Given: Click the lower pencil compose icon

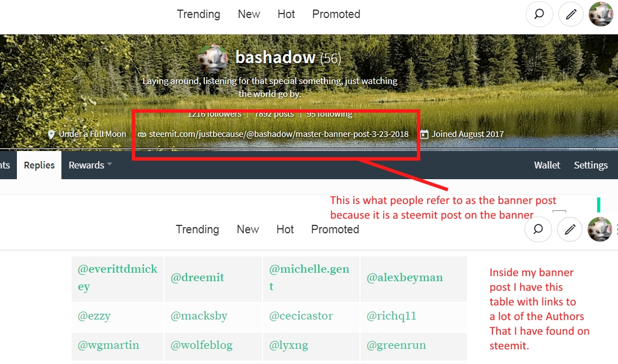Looking at the screenshot, I should pos(570,229).
